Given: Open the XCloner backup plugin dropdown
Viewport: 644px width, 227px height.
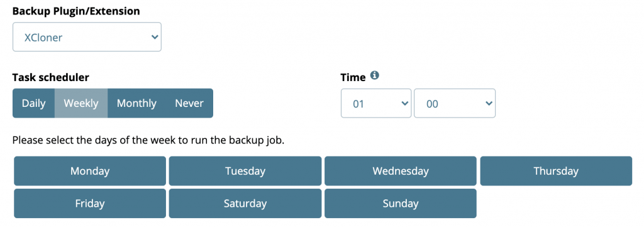Looking at the screenshot, I should (87, 37).
